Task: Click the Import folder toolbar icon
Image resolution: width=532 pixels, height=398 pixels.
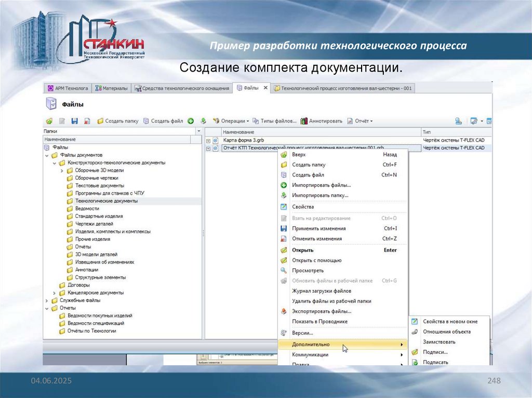Action: point(203,121)
